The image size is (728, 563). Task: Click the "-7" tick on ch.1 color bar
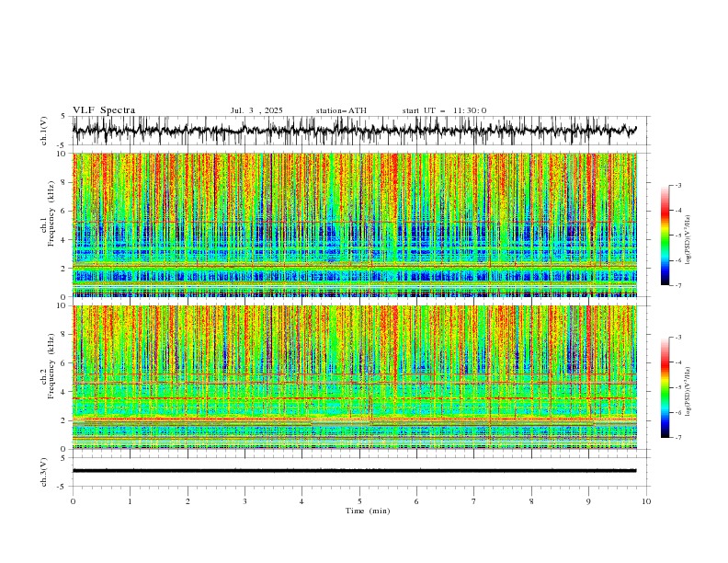coord(677,285)
